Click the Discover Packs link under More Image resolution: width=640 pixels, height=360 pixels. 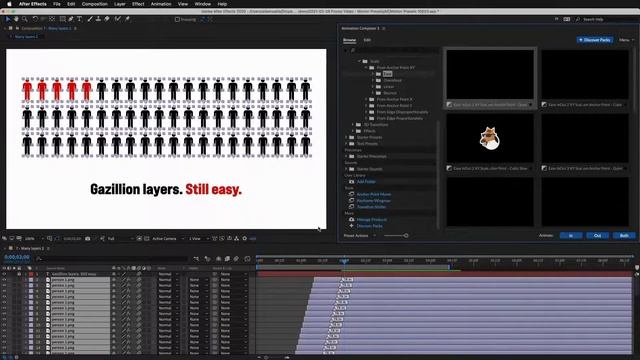click(369, 226)
